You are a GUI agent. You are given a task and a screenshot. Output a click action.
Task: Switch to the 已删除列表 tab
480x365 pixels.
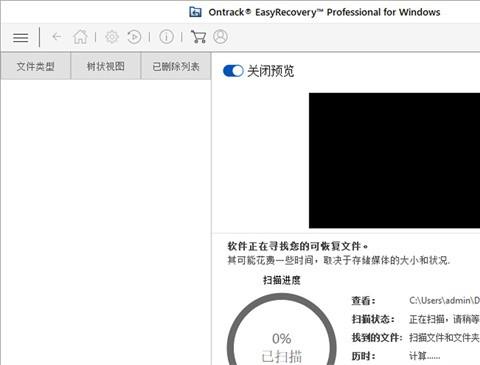click(x=176, y=66)
